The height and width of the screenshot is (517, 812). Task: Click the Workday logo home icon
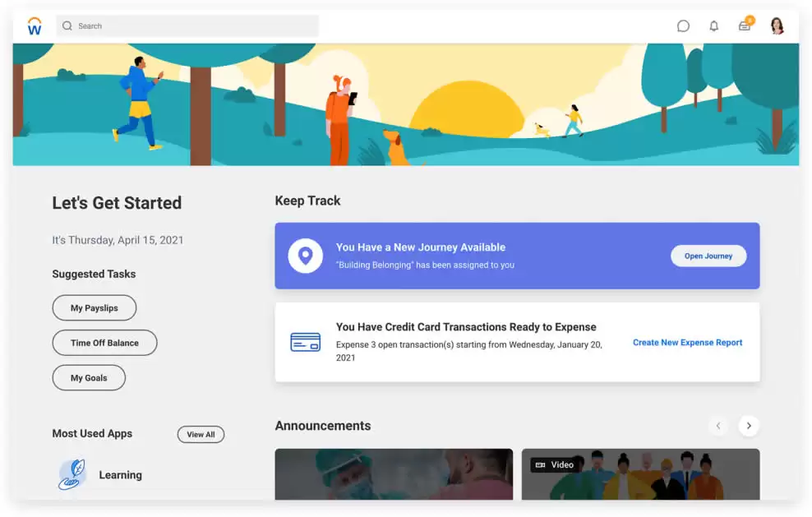[35, 26]
